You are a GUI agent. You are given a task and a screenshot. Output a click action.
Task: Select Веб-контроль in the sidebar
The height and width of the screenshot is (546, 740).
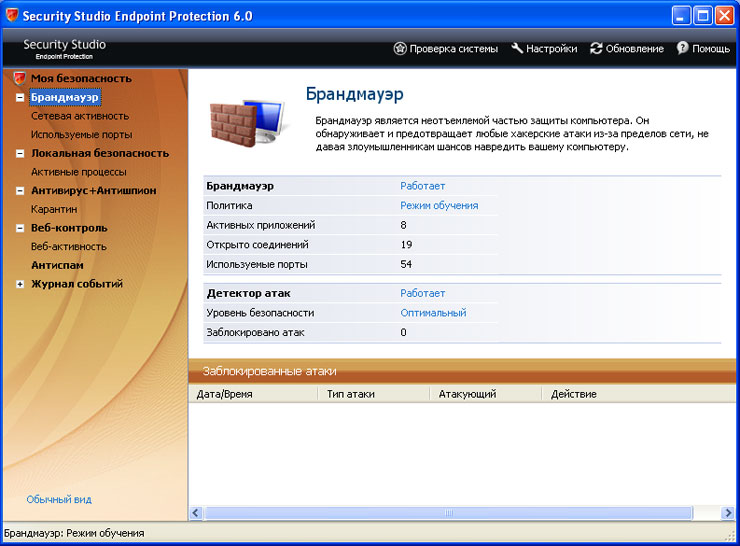coord(69,228)
